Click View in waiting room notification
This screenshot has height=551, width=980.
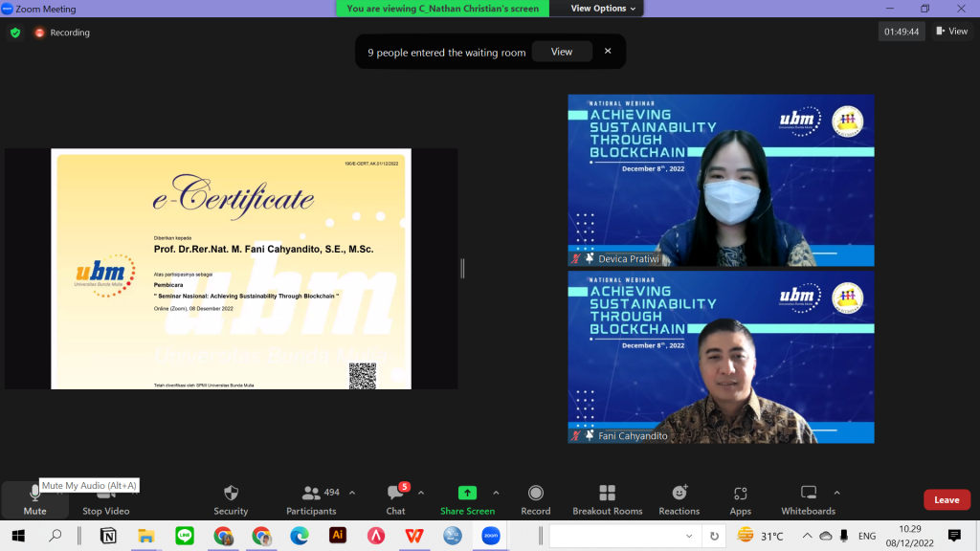pyautogui.click(x=561, y=52)
